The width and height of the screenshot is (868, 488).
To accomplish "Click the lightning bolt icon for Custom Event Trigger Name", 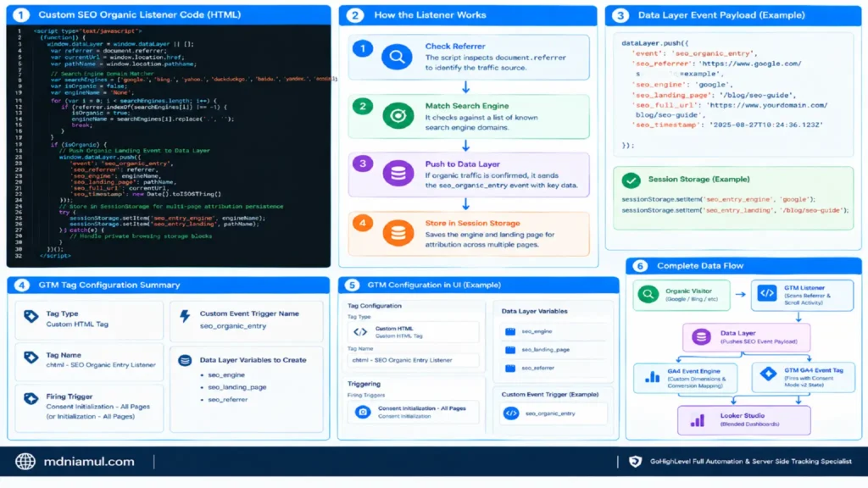I will [185, 316].
